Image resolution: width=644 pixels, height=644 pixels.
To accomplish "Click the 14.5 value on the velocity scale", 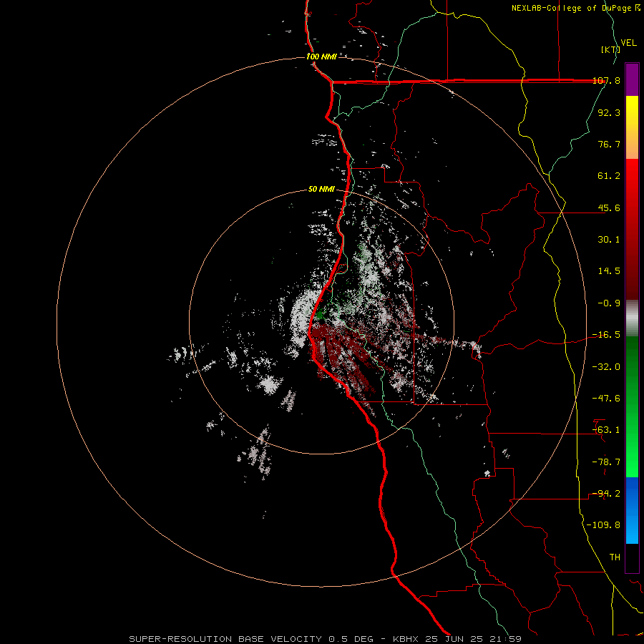I will pyautogui.click(x=609, y=271).
